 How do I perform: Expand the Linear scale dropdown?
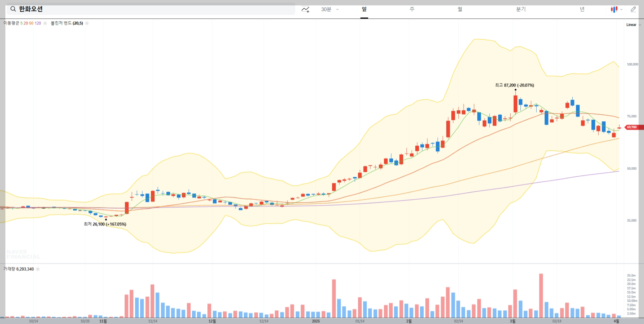[x=634, y=25]
